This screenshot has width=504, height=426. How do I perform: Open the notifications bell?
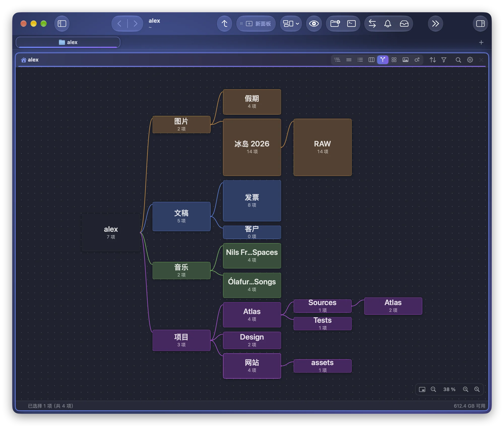(x=388, y=24)
